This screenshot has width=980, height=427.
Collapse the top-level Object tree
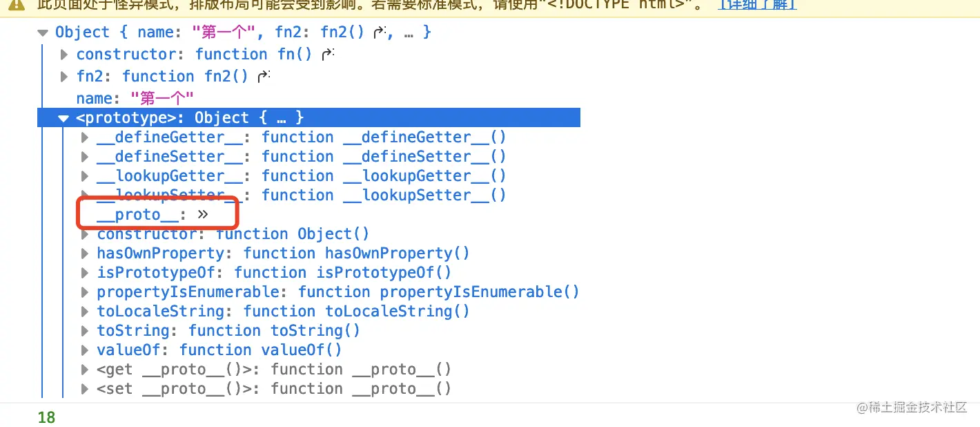(x=43, y=32)
